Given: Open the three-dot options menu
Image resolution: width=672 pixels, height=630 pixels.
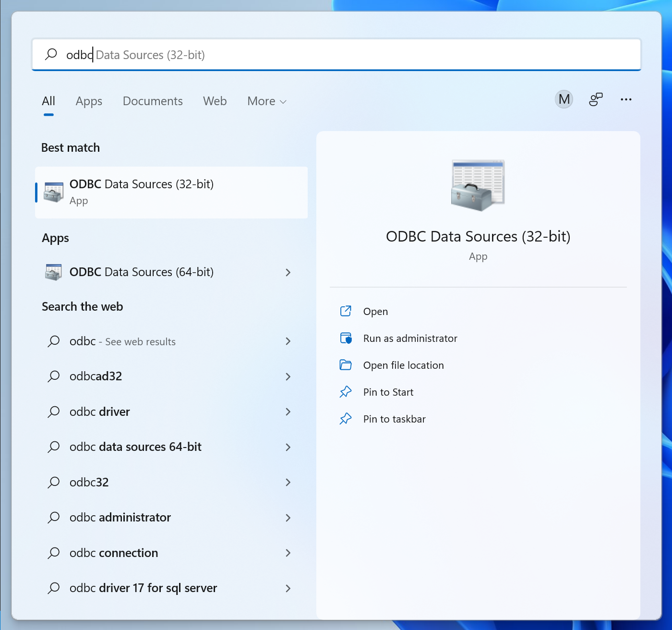Looking at the screenshot, I should 626,99.
